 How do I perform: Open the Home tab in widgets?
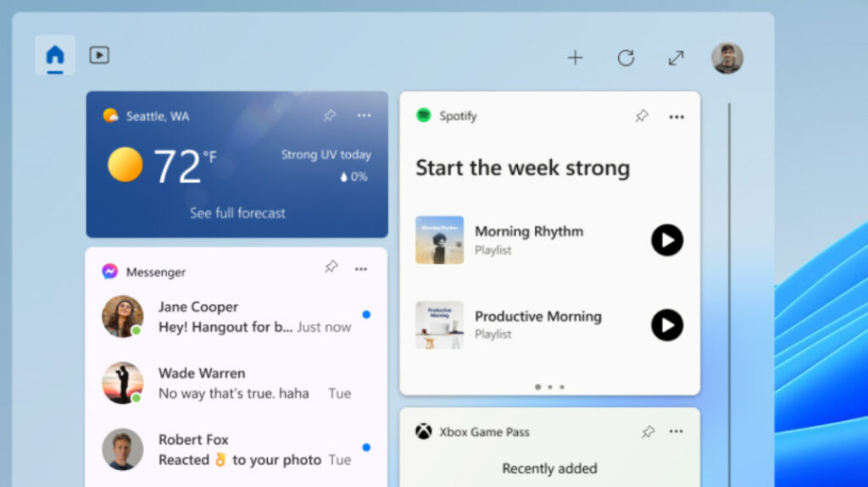[x=55, y=56]
